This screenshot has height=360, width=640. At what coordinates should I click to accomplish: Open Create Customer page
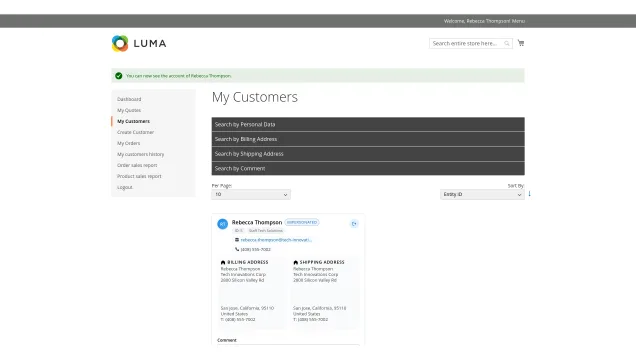136,132
